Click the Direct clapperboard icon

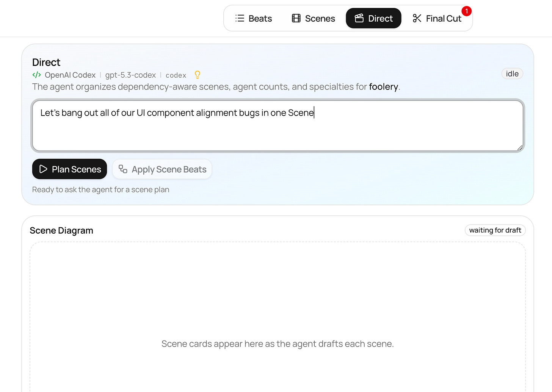point(359,18)
